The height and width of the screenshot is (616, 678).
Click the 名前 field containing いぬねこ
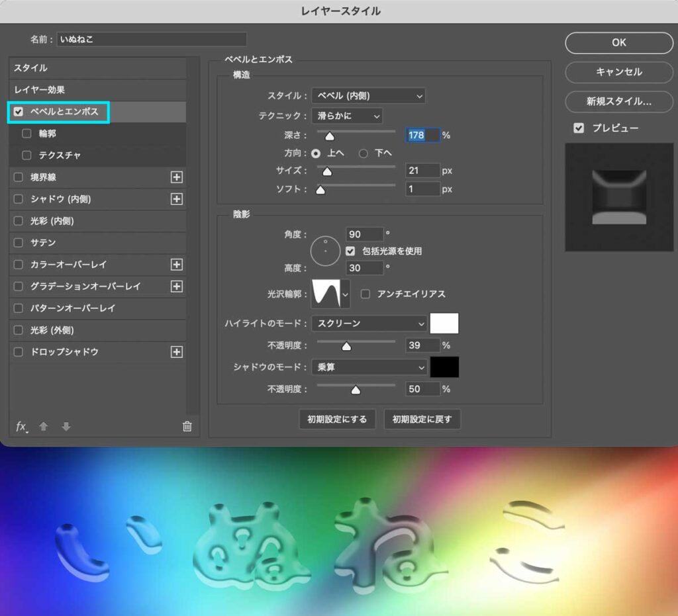[152, 39]
